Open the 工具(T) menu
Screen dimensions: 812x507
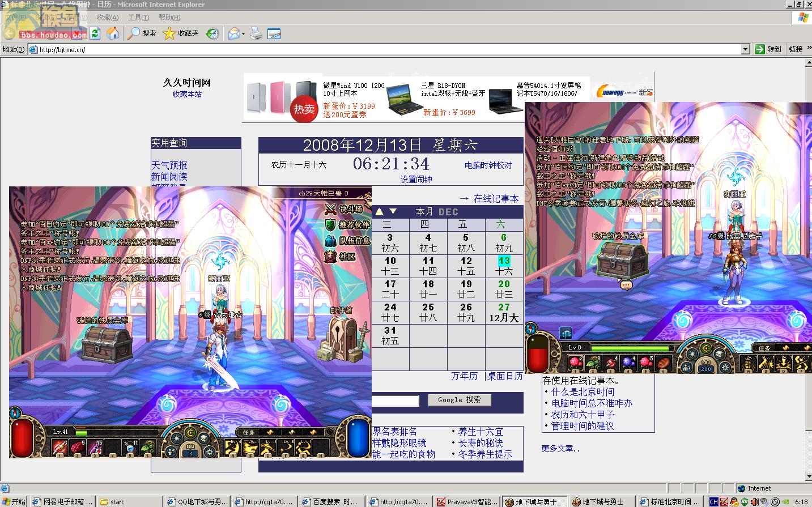[x=138, y=18]
